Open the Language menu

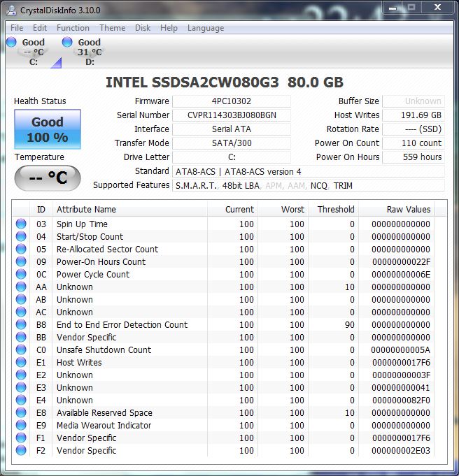206,28
